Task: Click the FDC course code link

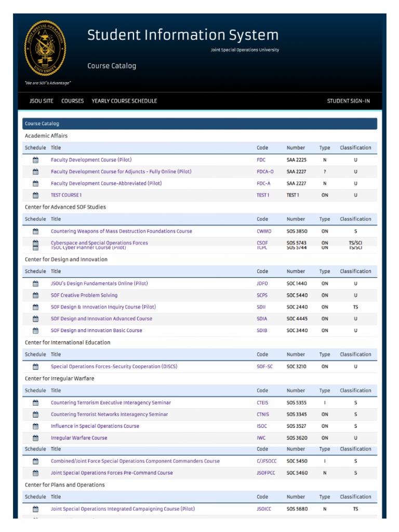Action: point(261,160)
